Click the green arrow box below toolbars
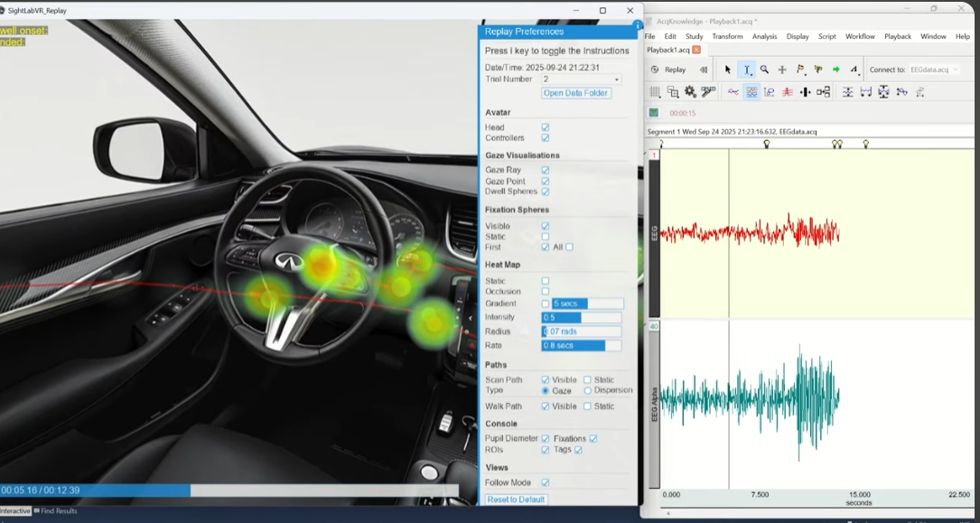 tap(654, 113)
